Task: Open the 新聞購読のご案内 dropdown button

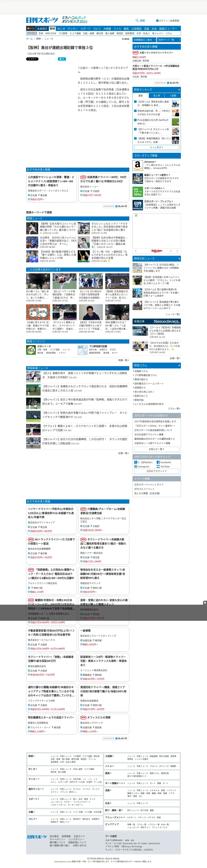Action: click(x=145, y=40)
